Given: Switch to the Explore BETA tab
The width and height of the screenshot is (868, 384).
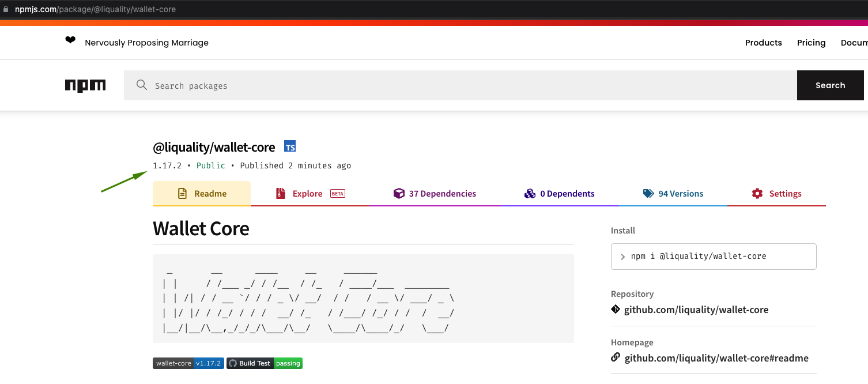Looking at the screenshot, I should tap(310, 194).
